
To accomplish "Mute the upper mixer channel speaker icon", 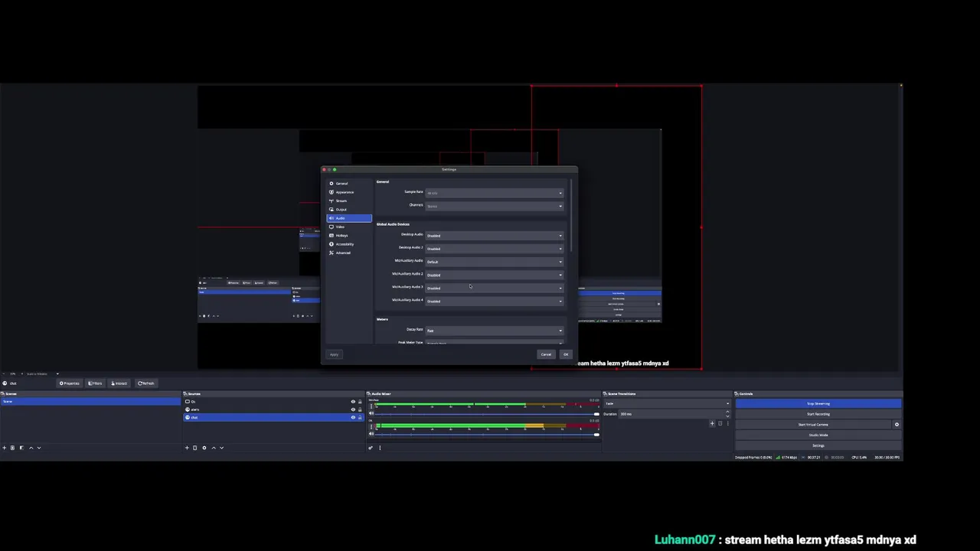I will click(371, 413).
